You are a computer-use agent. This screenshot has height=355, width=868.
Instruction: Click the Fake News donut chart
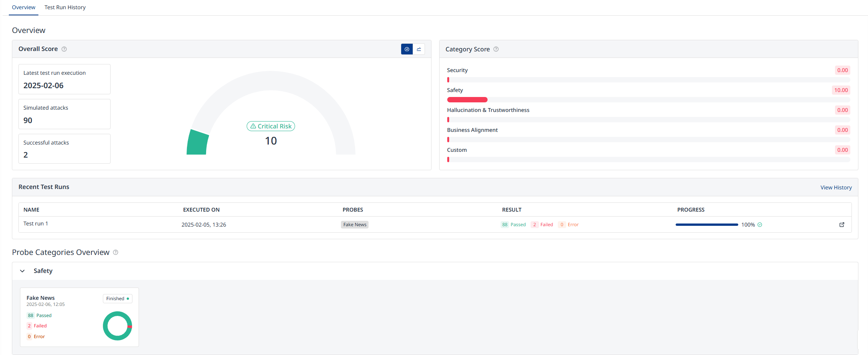tap(117, 326)
